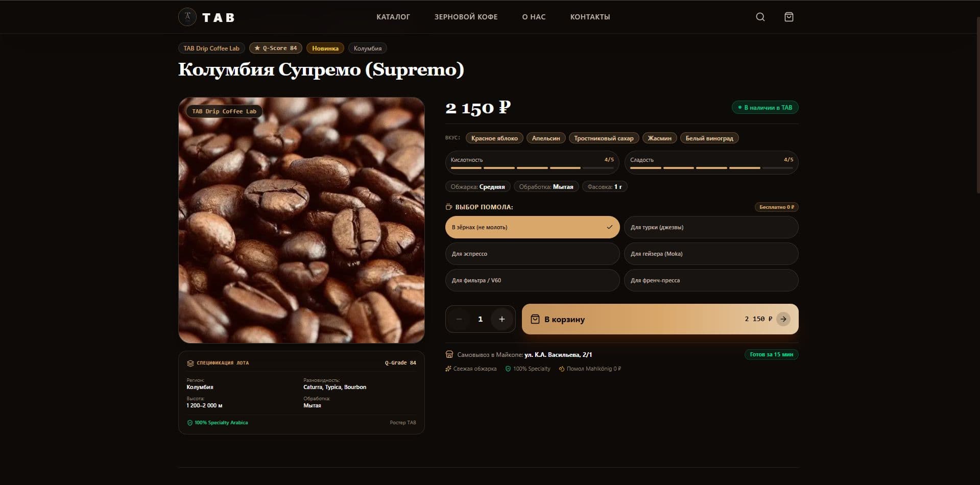
Task: Click the shield icon next to 100% Specialty Arabica
Action: pos(190,423)
